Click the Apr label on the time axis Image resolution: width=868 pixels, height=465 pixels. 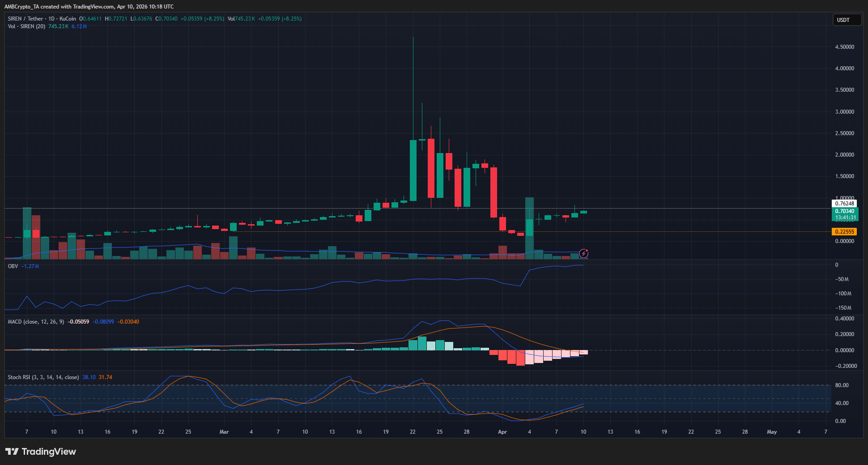(502, 432)
